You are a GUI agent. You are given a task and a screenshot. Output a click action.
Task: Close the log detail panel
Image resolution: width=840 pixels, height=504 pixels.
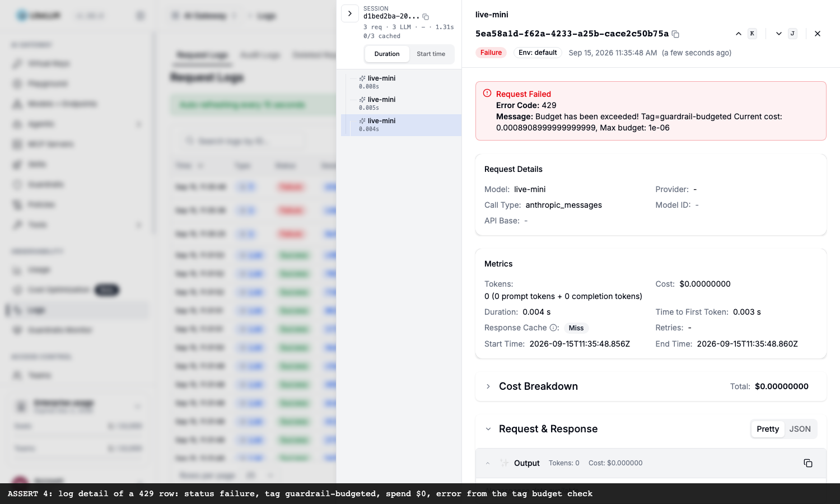tap(818, 34)
